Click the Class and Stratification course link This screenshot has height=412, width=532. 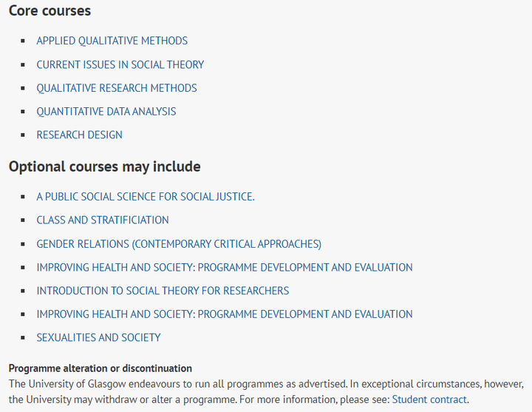pos(103,220)
